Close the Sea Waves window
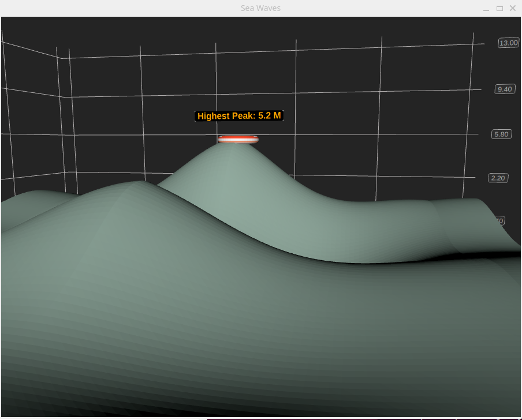Image resolution: width=522 pixels, height=420 pixels. click(512, 8)
